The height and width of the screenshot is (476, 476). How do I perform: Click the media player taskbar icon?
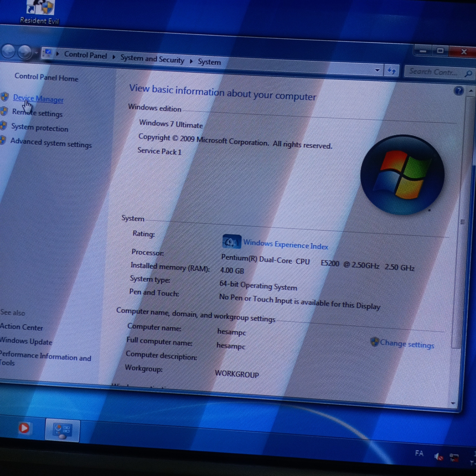24,428
